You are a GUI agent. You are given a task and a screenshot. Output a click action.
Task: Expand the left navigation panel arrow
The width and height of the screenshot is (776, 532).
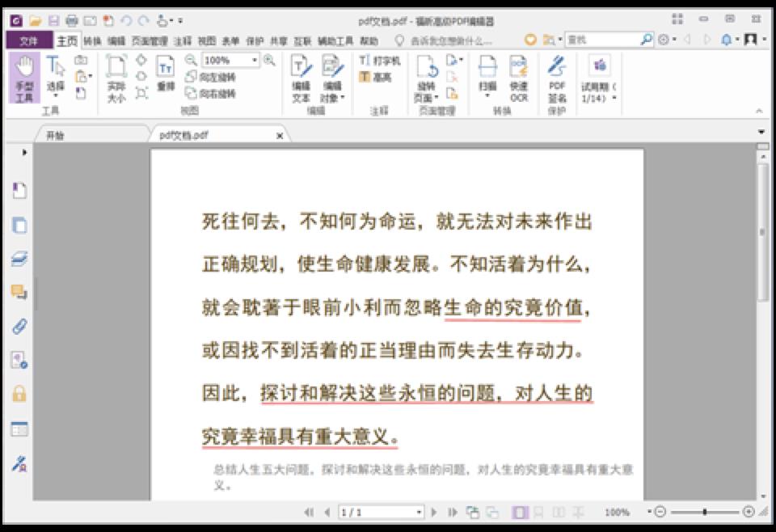[x=23, y=153]
